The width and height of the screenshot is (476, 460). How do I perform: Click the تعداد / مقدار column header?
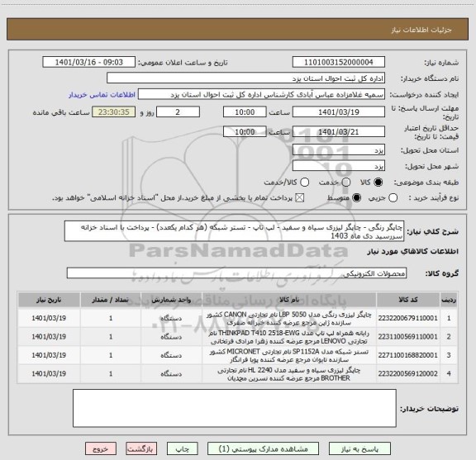(111, 300)
